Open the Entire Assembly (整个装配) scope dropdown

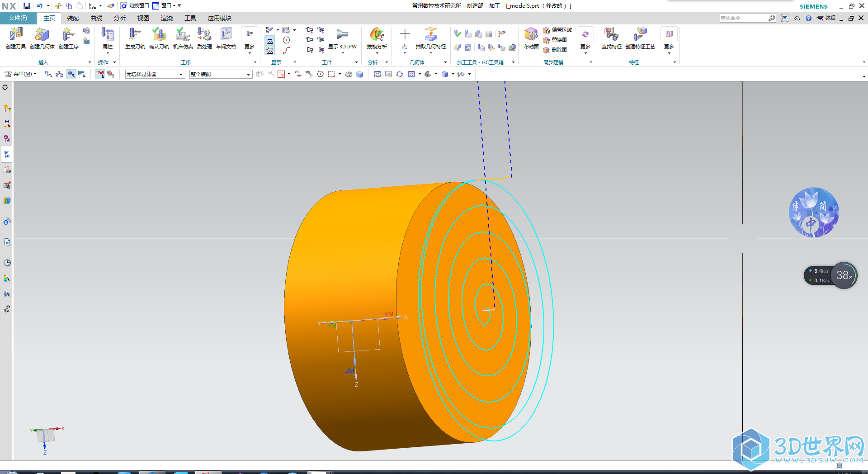(x=221, y=74)
